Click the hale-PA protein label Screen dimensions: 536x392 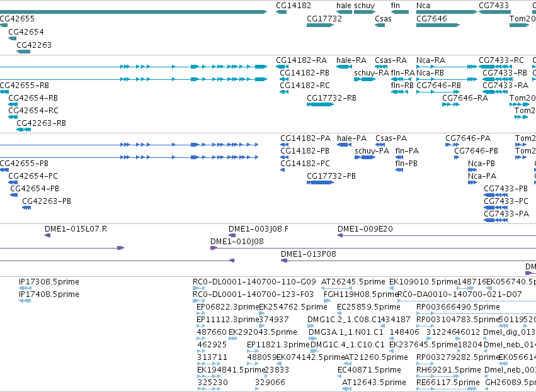pos(351,138)
